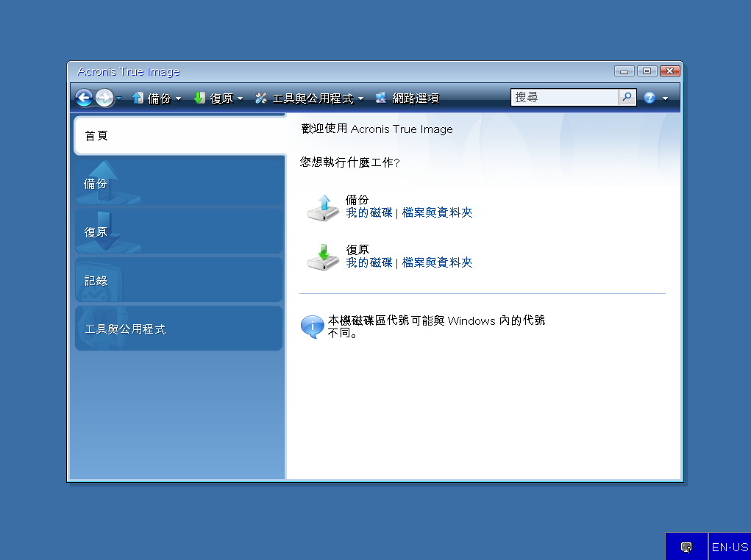Click the EN-US language indicator
Image resolution: width=751 pixels, height=560 pixels.
(730, 547)
